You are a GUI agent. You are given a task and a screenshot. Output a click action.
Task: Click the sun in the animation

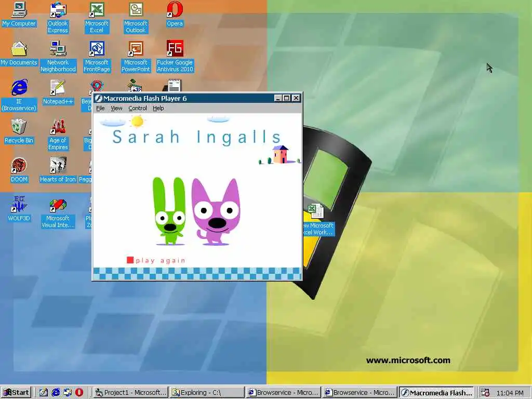[137, 121]
